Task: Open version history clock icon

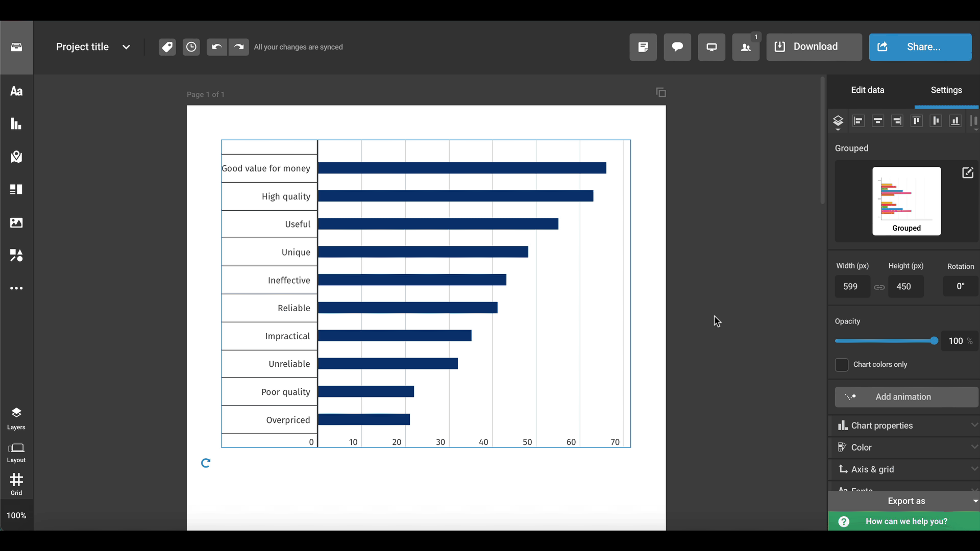Action: [191, 47]
